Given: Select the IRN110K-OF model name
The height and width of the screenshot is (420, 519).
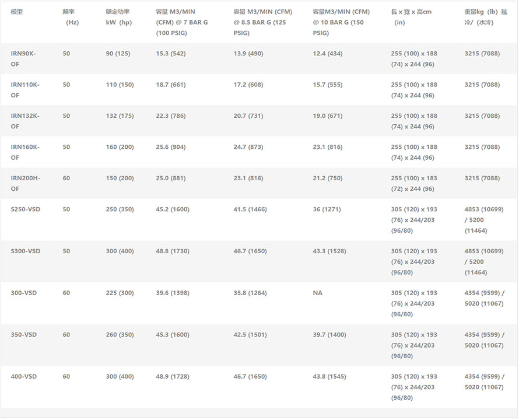Looking at the screenshot, I should [25, 90].
